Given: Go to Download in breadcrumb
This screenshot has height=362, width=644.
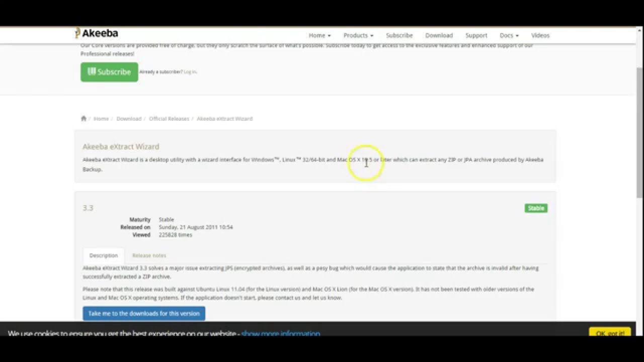Looking at the screenshot, I should (129, 119).
